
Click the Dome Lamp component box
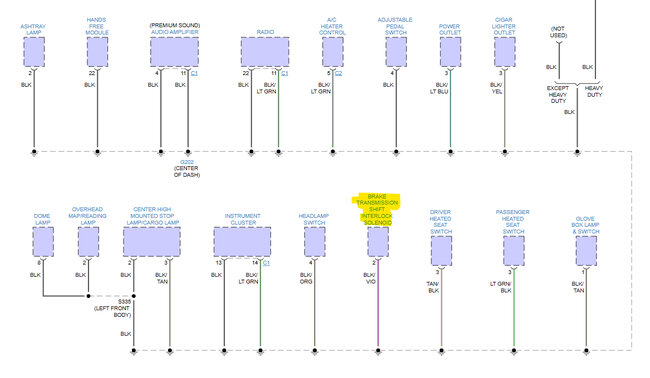point(43,242)
